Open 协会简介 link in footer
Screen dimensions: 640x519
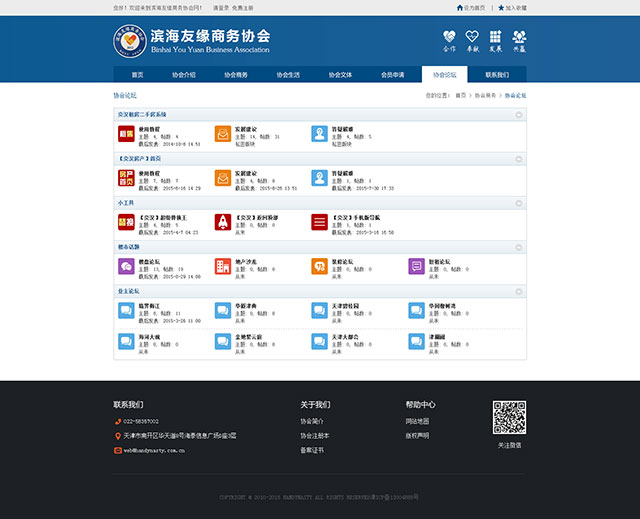pos(314,422)
